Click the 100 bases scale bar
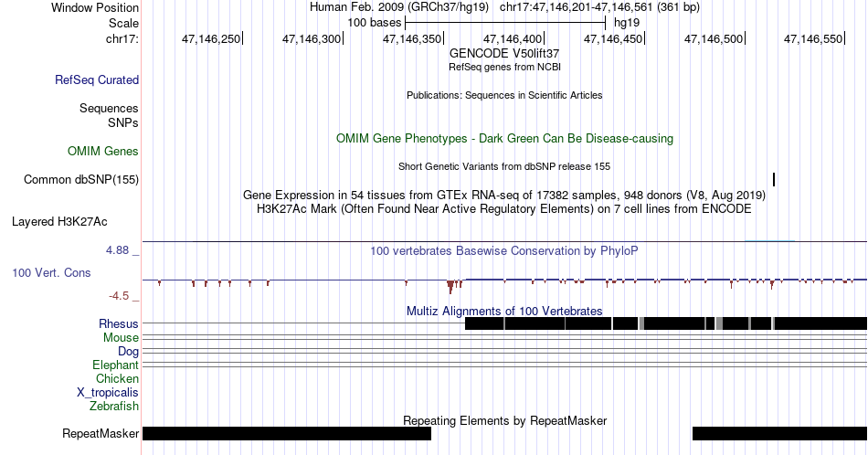The height and width of the screenshot is (455, 868). coord(505,23)
